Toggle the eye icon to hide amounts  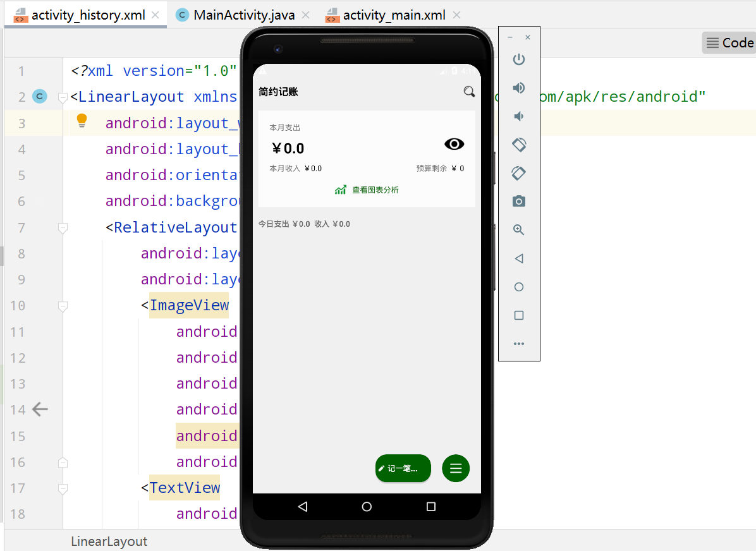(x=454, y=144)
